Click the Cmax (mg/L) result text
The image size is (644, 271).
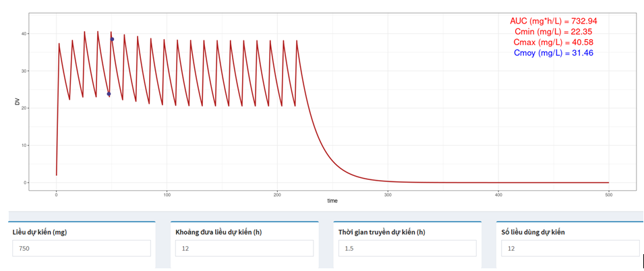point(553,42)
